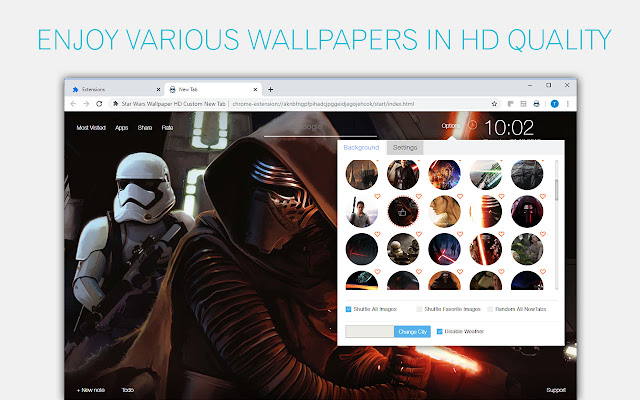Click the clock icon beside Options
This screenshot has height=400, width=640.
click(472, 125)
